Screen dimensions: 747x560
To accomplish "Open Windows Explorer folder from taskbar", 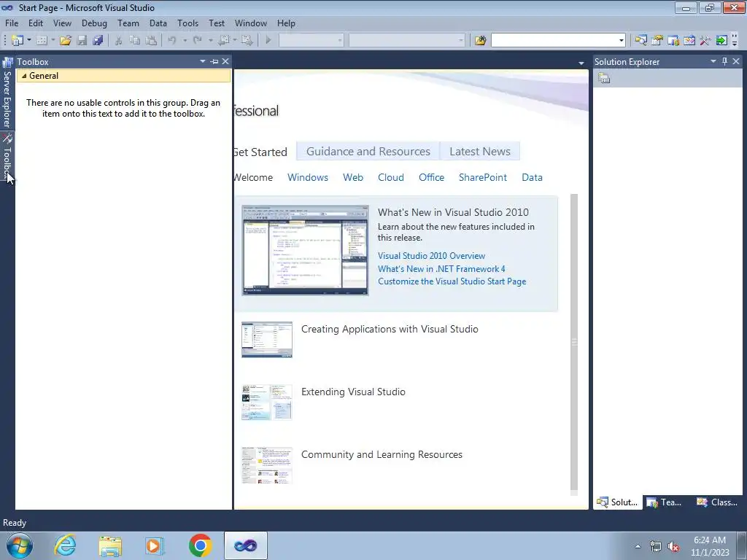I will [x=110, y=546].
